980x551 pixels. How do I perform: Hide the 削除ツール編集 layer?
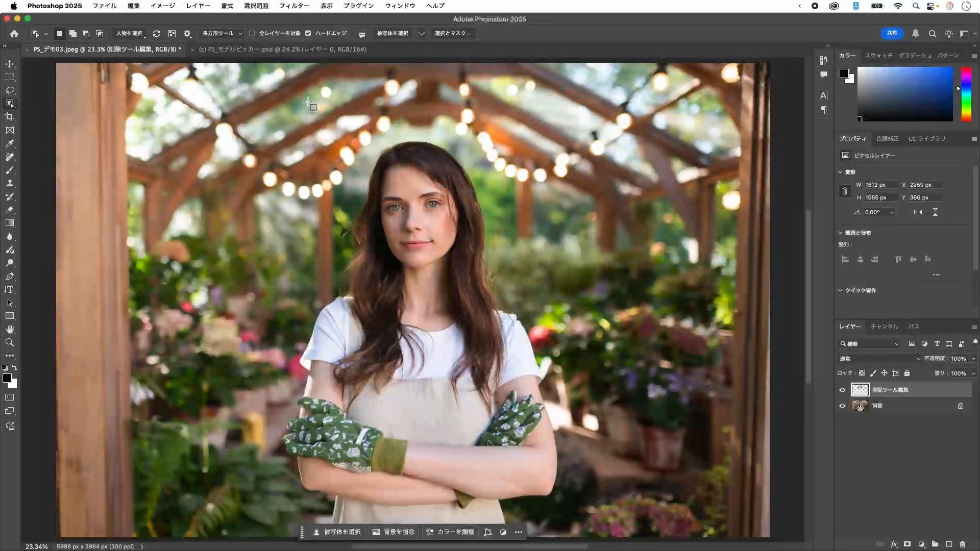pos(842,390)
